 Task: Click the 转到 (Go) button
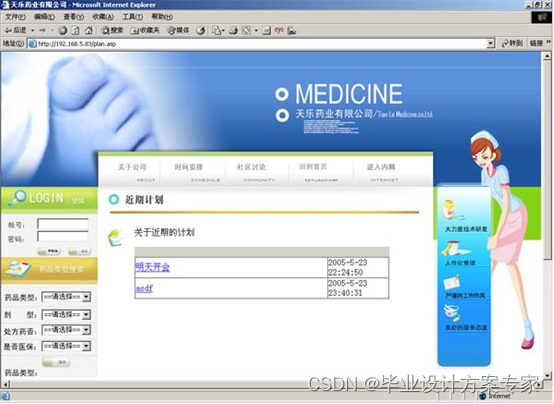512,43
